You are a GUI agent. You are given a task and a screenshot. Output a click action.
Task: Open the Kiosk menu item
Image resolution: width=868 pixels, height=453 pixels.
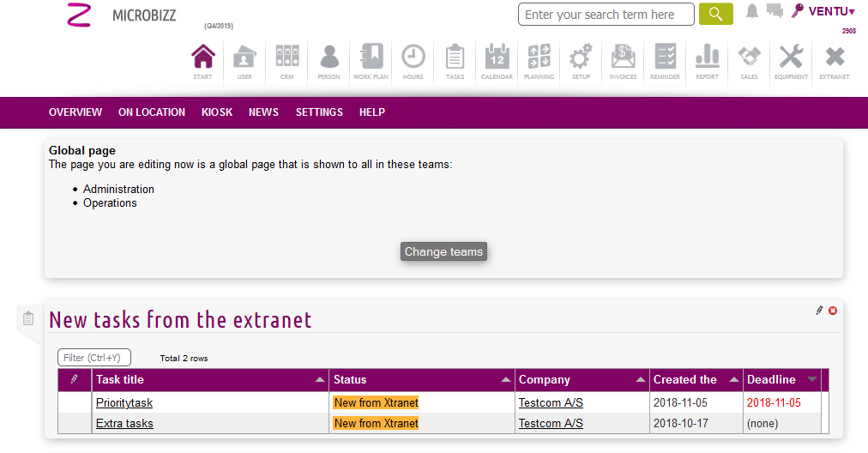pyautogui.click(x=217, y=112)
